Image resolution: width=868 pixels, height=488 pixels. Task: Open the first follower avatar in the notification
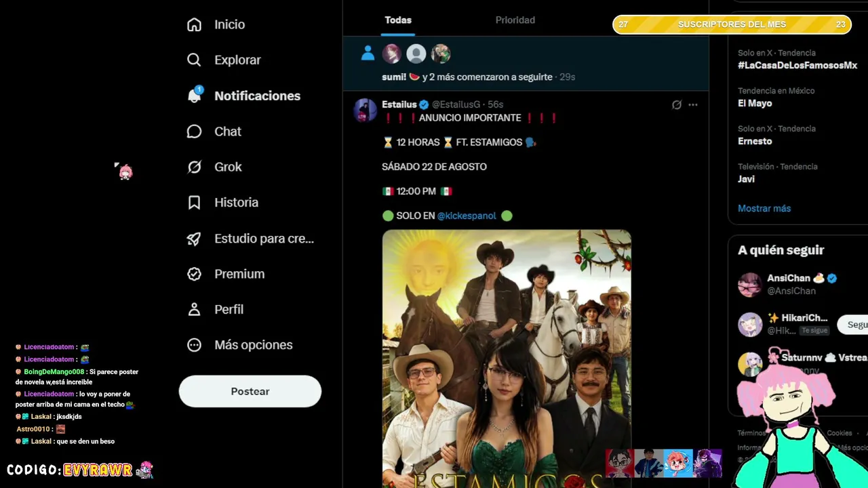coord(392,54)
